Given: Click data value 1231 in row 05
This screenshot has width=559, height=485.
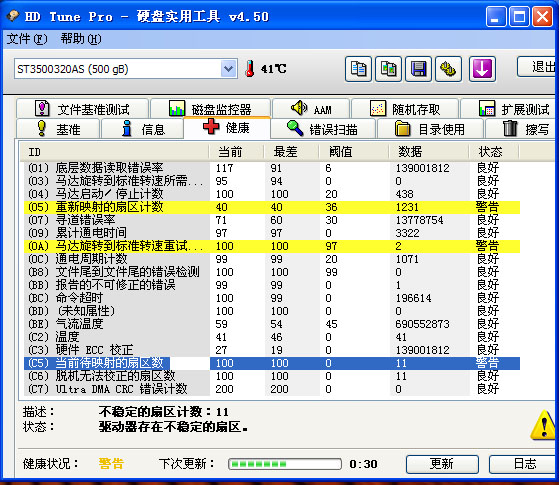Looking at the screenshot, I should pos(407,207).
